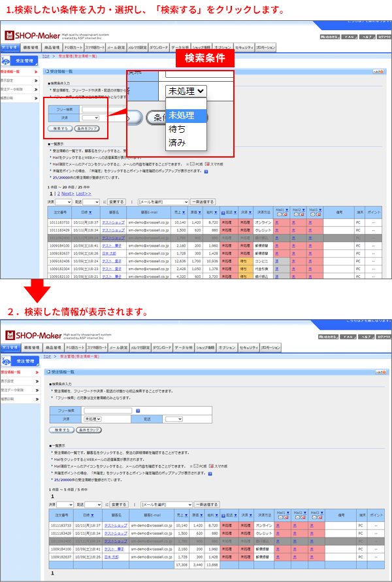392x582 pixels.
Task: Go to the Next> page link in upper list
Action: [x=67, y=194]
